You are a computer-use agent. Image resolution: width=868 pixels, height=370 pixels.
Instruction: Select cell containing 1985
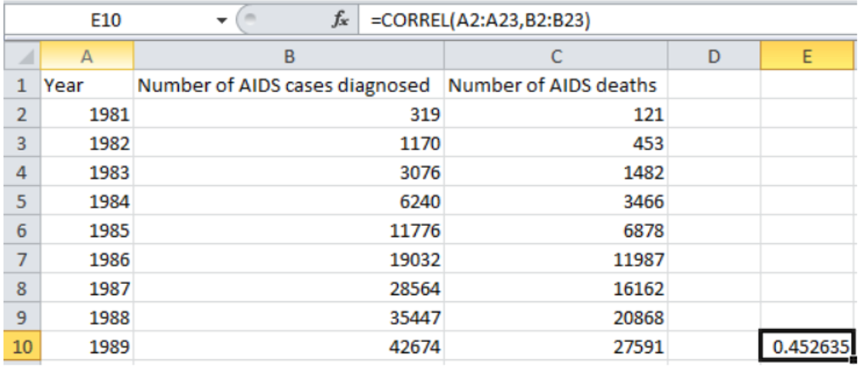[87, 231]
